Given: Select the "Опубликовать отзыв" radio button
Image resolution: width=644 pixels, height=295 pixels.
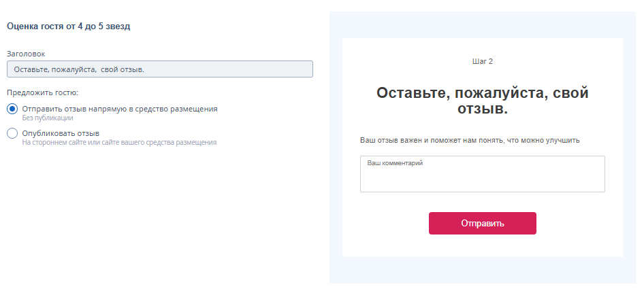Looking at the screenshot, I should (x=12, y=133).
